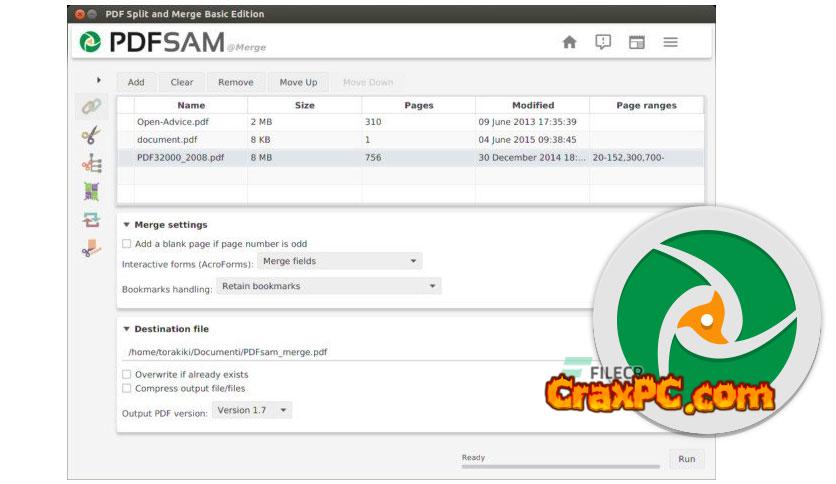This screenshot has height=484, width=836.
Task: Open Bookmarks handling 'Retain bookmarks' dropdown
Action: pos(329,287)
